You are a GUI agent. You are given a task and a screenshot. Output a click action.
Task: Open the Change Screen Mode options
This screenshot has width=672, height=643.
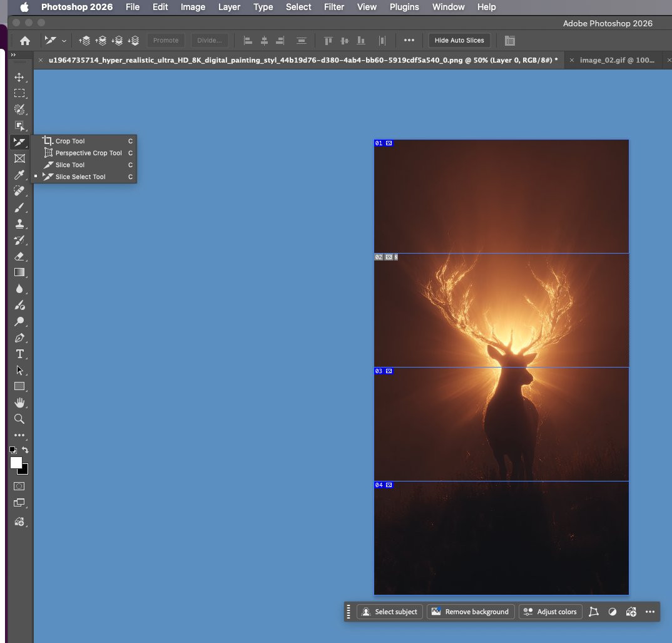click(19, 503)
